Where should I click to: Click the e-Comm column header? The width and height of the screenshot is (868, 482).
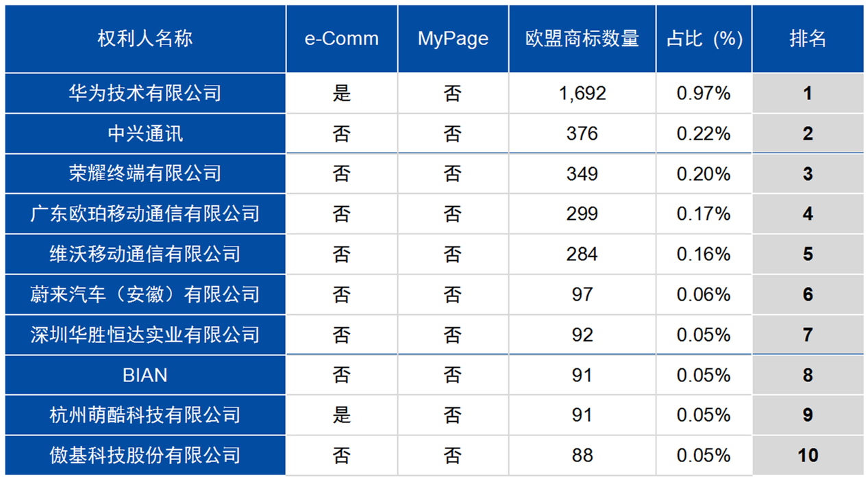[x=342, y=39]
